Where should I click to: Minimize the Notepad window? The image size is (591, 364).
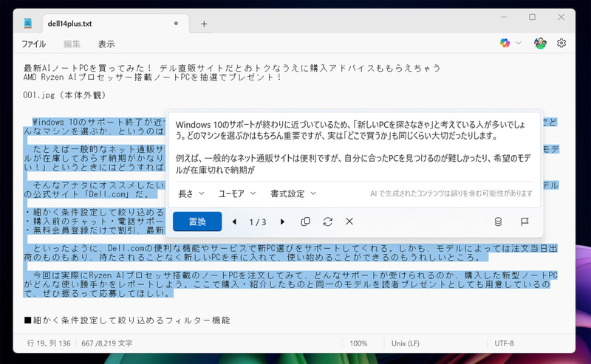click(x=504, y=17)
